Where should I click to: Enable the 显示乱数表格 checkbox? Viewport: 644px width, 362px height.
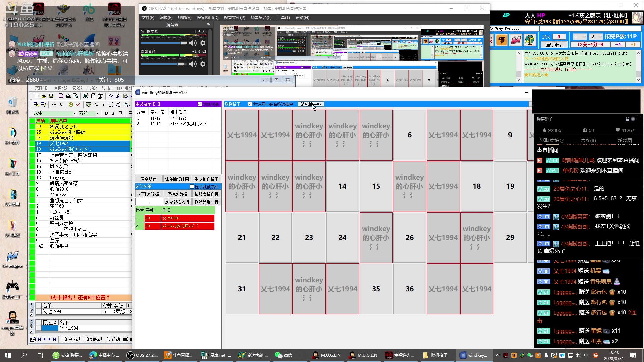click(192, 187)
